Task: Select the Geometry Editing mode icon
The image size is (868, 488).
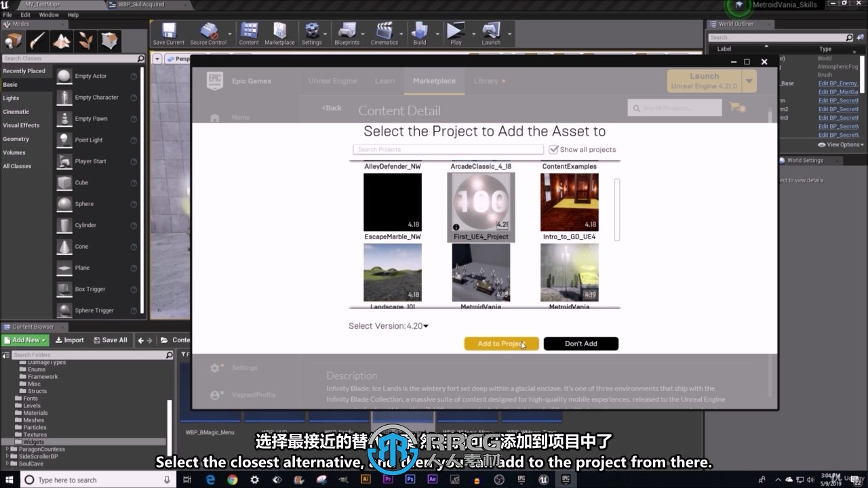Action: tap(109, 41)
